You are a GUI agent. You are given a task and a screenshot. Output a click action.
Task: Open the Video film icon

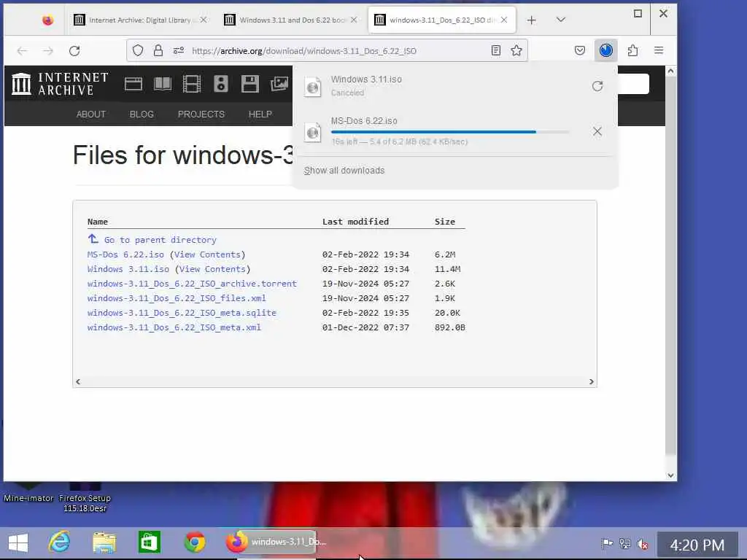(192, 84)
